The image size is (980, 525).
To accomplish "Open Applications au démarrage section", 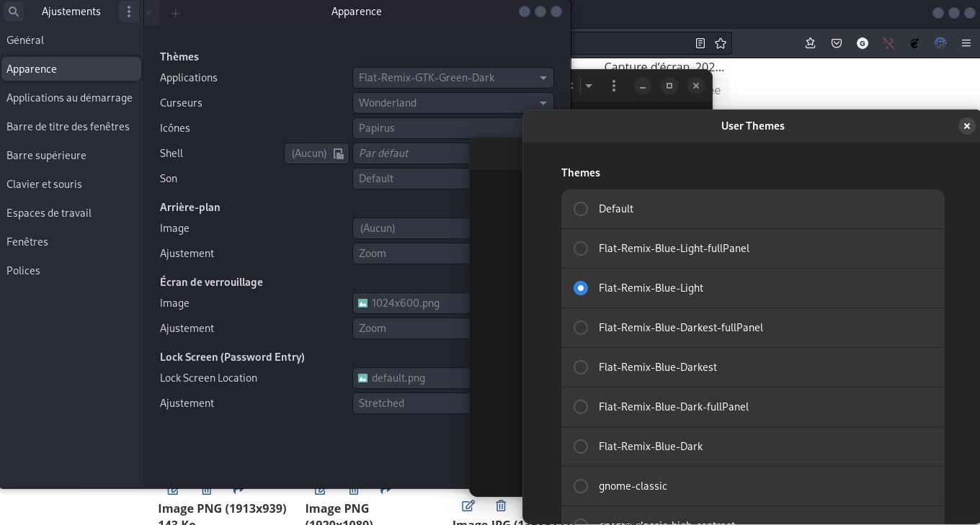I will (71, 98).
